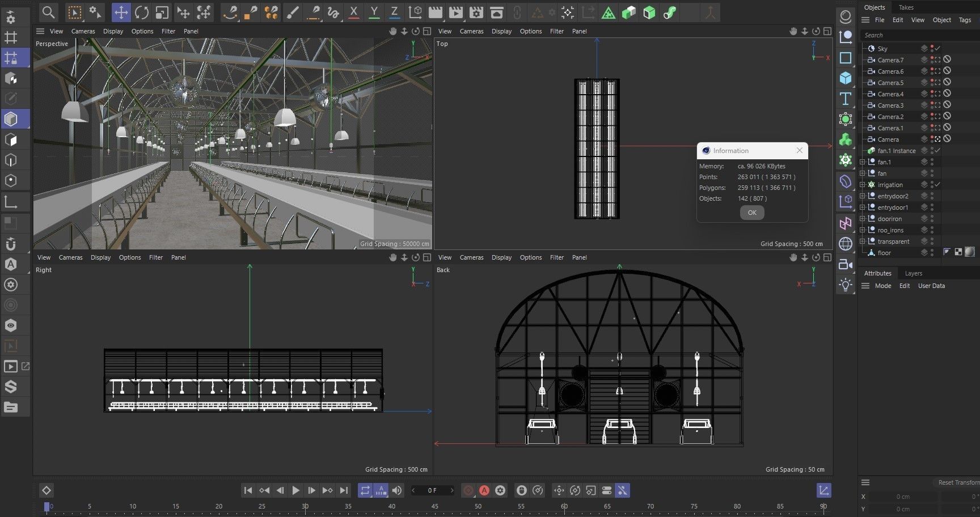Add a Cube primitive from the side palette

pyautogui.click(x=846, y=78)
